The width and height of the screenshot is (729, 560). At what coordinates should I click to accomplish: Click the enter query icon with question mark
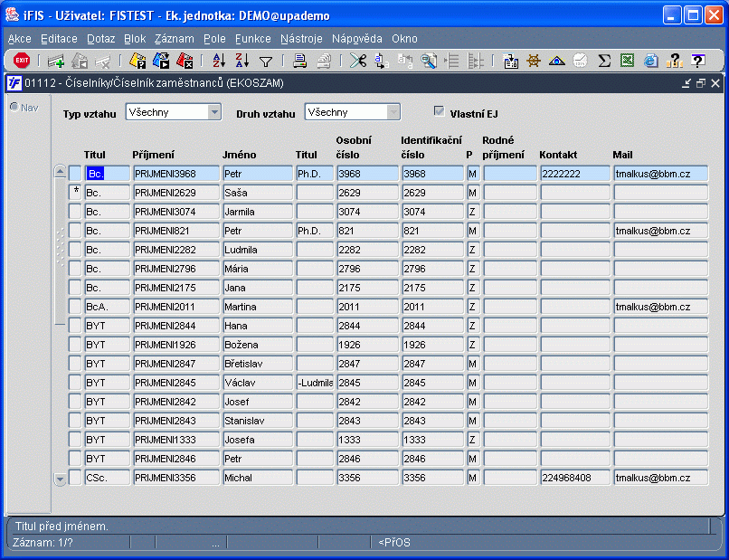pos(137,61)
